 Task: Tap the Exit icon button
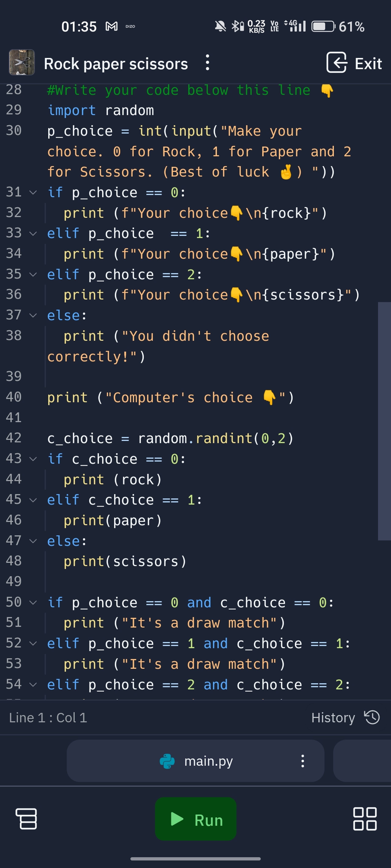pos(336,63)
